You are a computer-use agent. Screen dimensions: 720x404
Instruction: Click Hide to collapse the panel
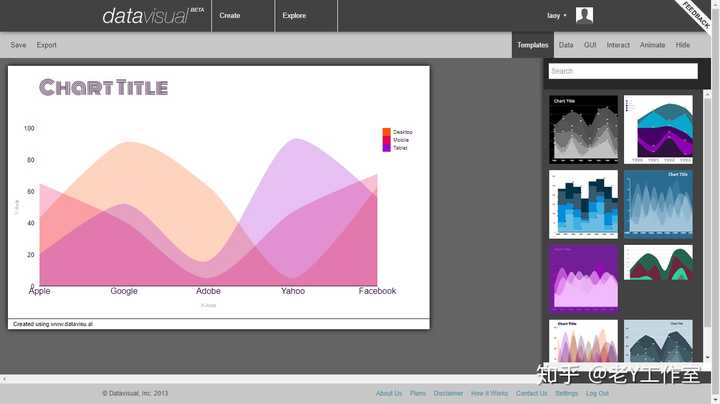(683, 45)
